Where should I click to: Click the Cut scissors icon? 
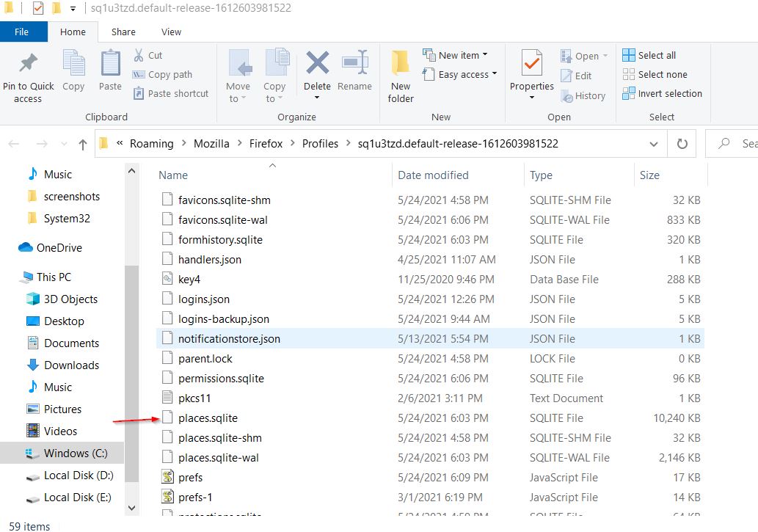[139, 55]
